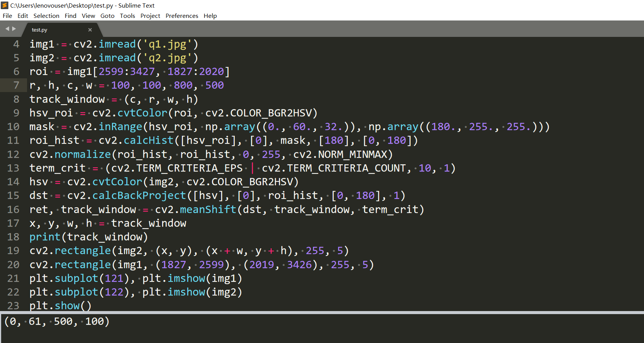Viewport: 644px width, 343px height.
Task: Click the imread call on line 4
Action: click(117, 44)
